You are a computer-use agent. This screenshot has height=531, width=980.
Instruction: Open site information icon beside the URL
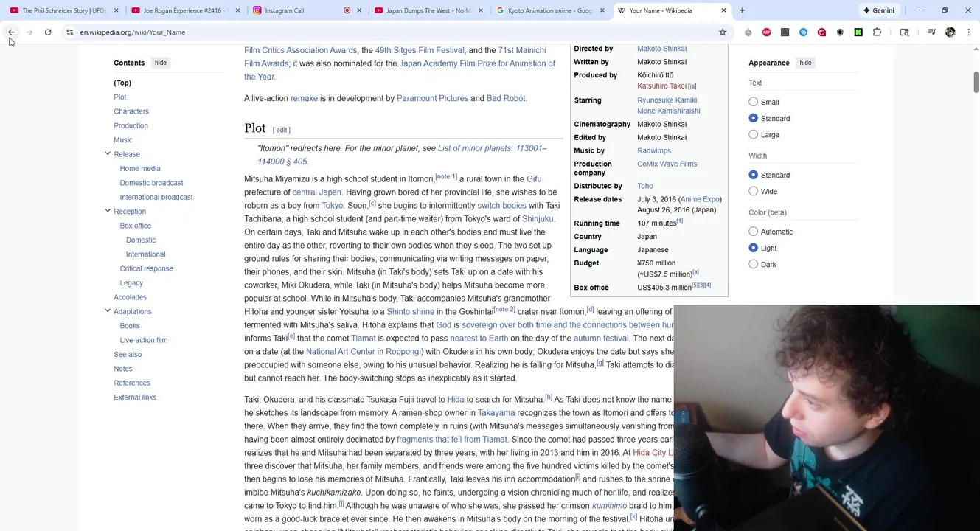69,32
